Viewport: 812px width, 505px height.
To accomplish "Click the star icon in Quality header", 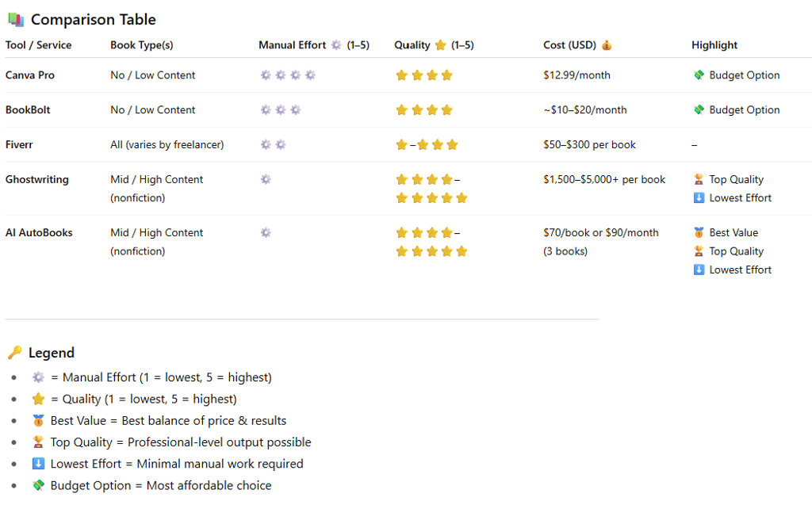I will (x=440, y=45).
